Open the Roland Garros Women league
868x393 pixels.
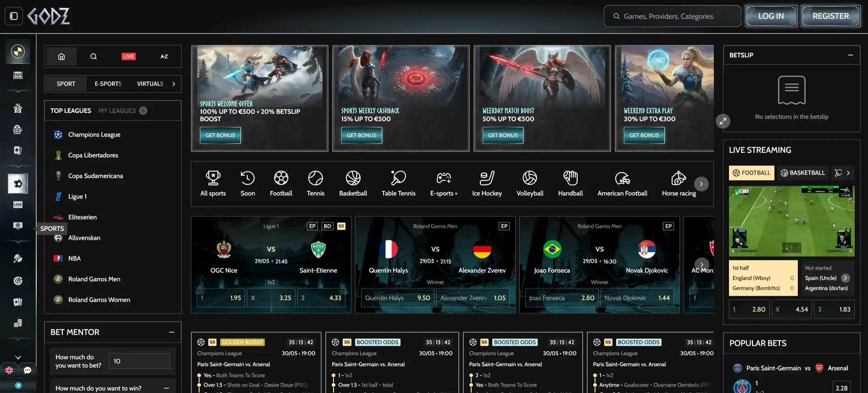coord(113,300)
